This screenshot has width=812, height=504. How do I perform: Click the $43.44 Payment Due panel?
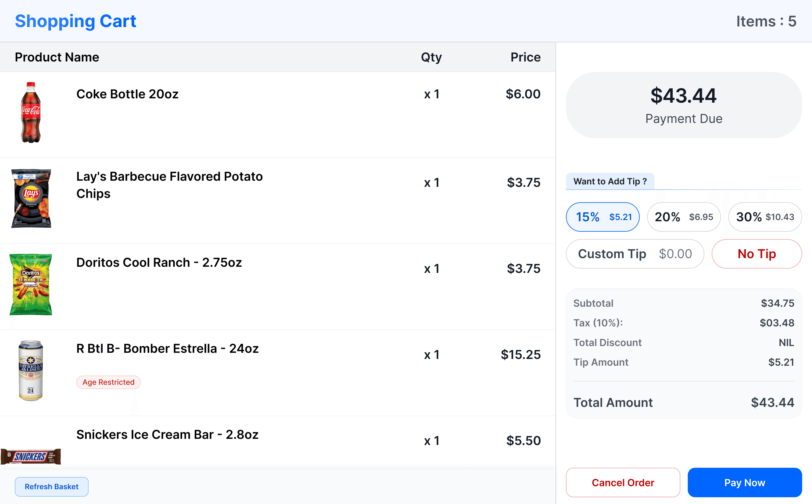pyautogui.click(x=683, y=105)
